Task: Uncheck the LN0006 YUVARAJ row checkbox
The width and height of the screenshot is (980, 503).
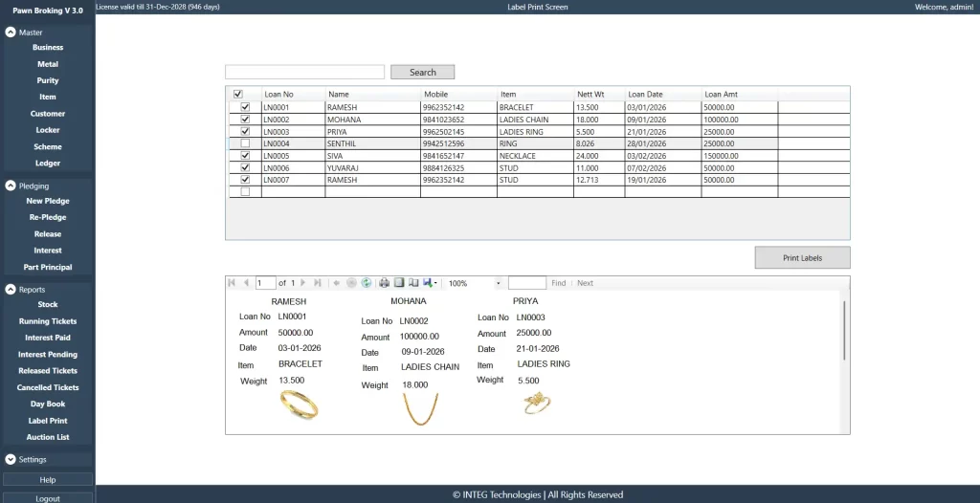Action: [x=245, y=167]
